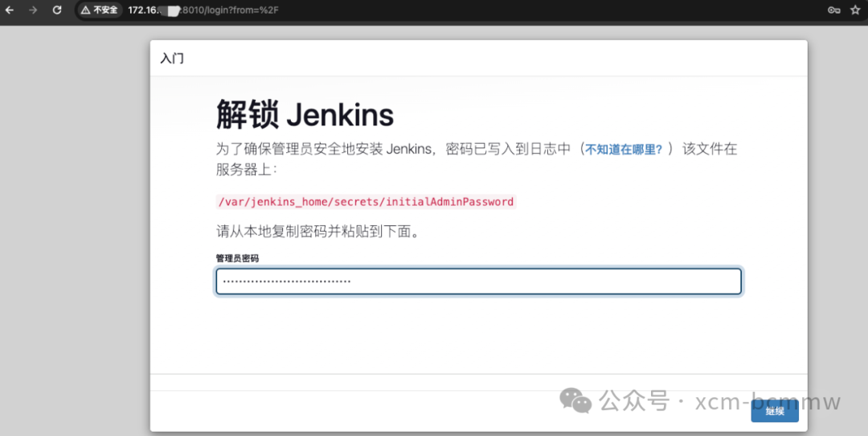The width and height of the screenshot is (868, 436).
Task: Click the 解锁 Jenkins heading
Action: pos(305,115)
